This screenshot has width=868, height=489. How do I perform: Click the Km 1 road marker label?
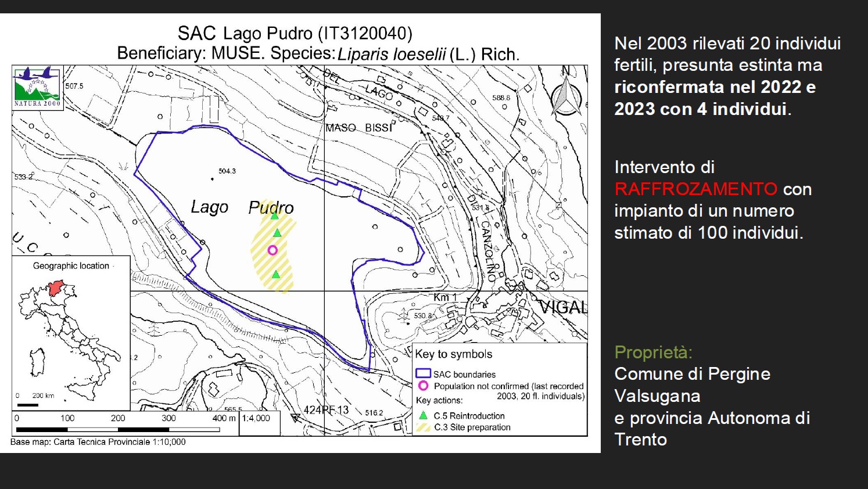click(x=445, y=297)
